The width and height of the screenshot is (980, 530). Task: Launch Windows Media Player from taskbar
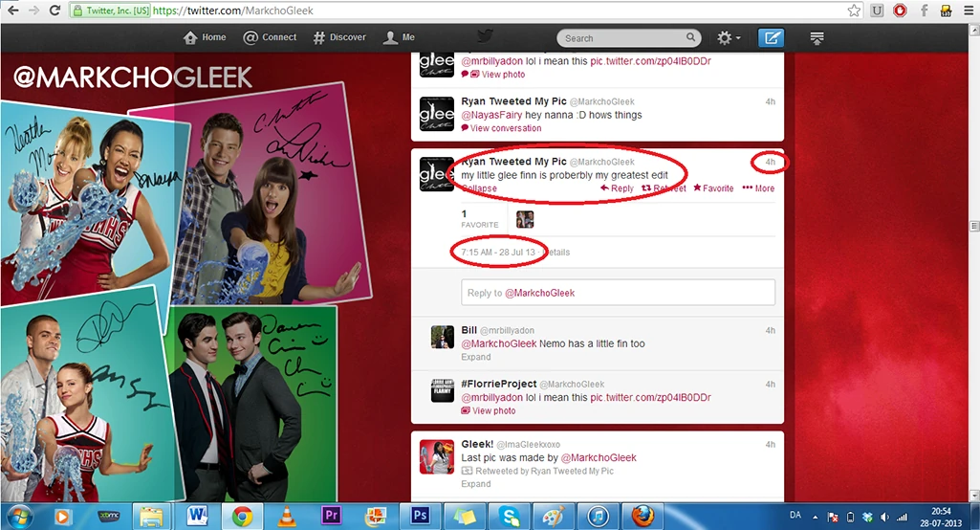[x=62, y=517]
